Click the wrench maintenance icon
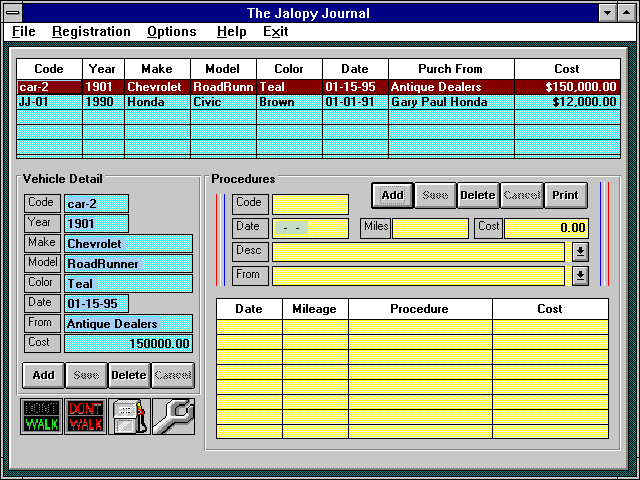 tap(173, 416)
